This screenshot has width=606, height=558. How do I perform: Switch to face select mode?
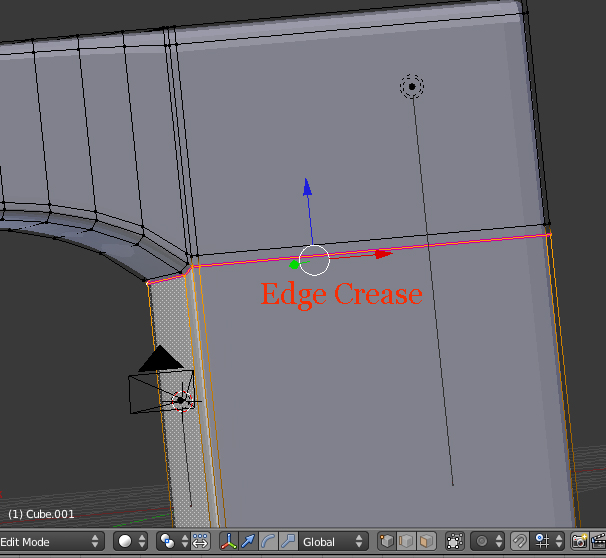pos(426,541)
